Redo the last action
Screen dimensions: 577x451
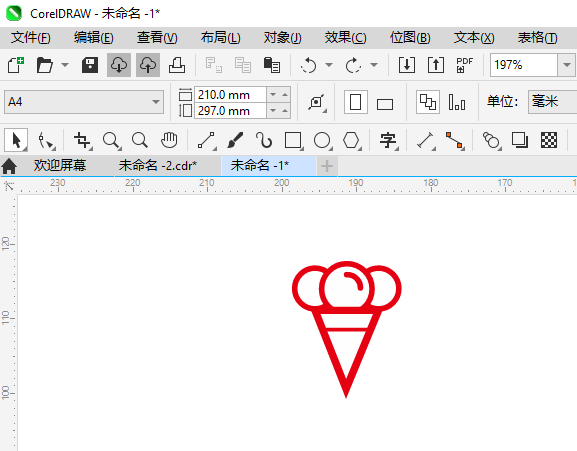353,65
